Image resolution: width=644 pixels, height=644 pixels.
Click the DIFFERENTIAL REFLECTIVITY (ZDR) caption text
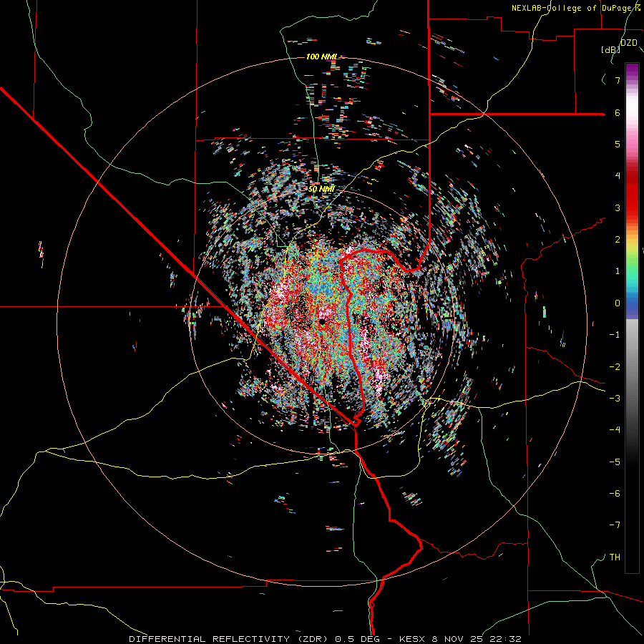228,639
